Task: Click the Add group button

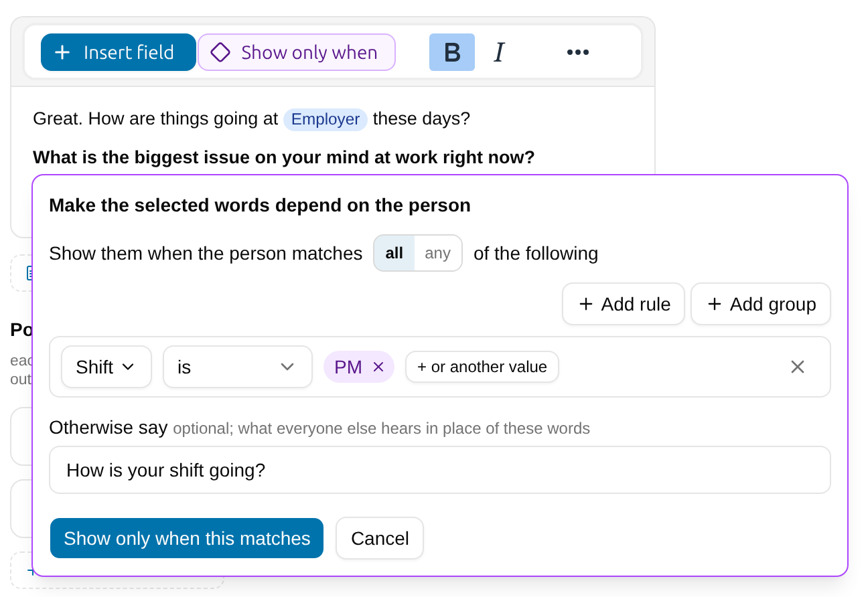Action: point(761,304)
